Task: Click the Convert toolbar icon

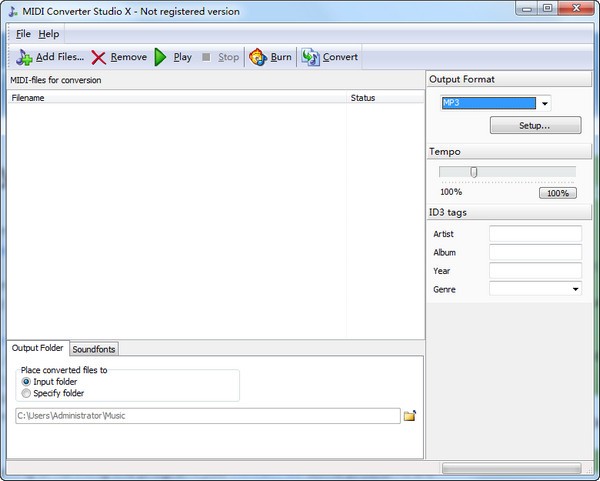Action: pos(311,57)
